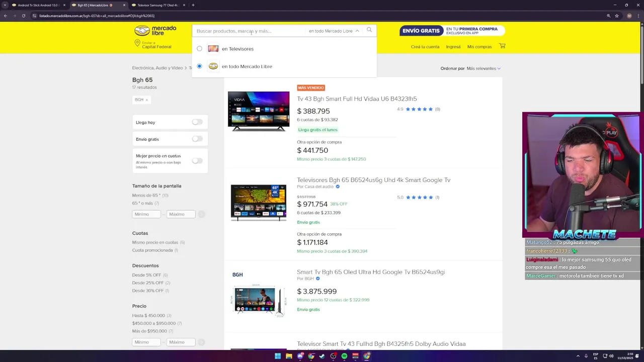Click the browser address bar URL
644x362 pixels.
(x=97, y=16)
